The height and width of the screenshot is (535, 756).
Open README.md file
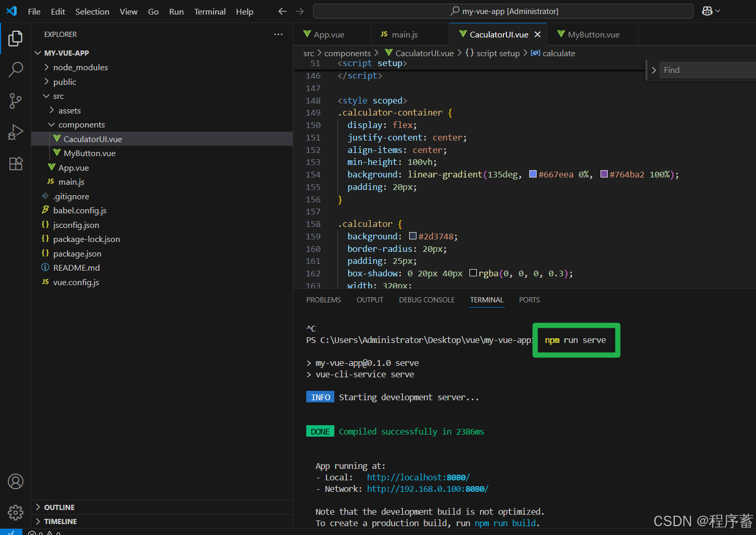pos(162,267)
